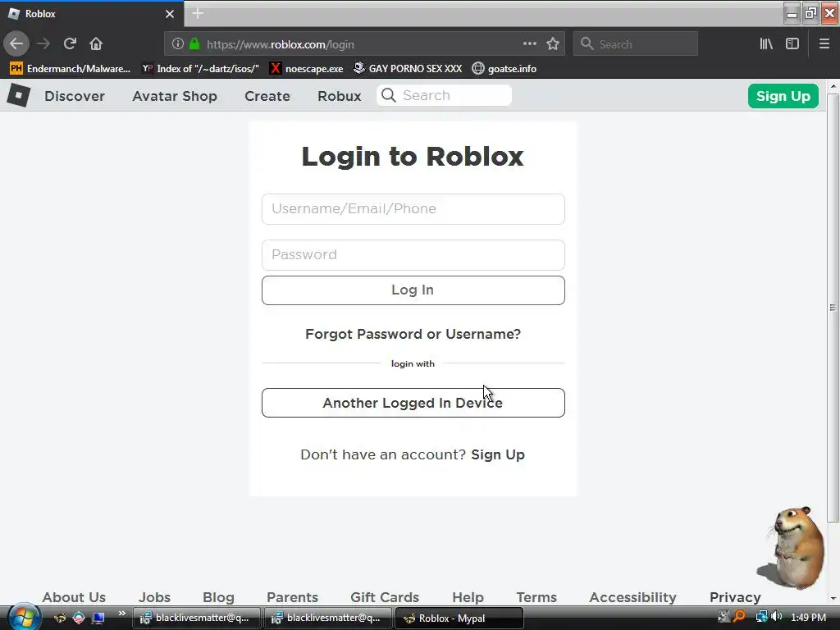Click the green Sign Up button
840x630 pixels.
point(783,96)
